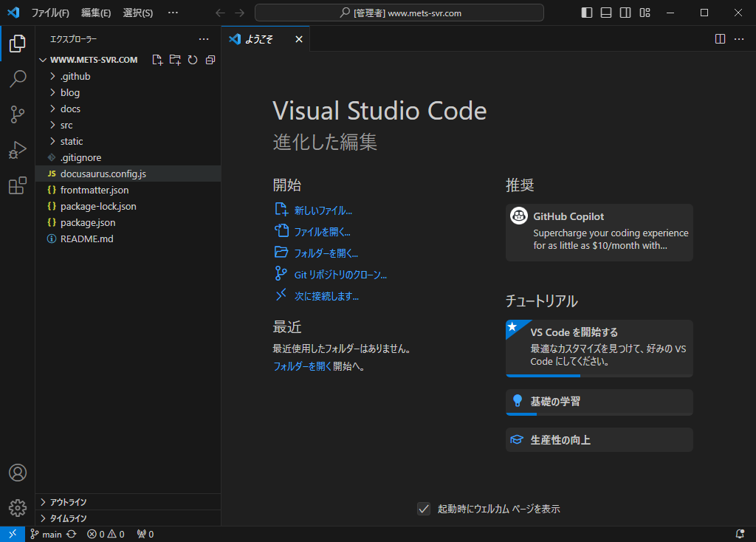Open package-lock.json file

coord(128,206)
